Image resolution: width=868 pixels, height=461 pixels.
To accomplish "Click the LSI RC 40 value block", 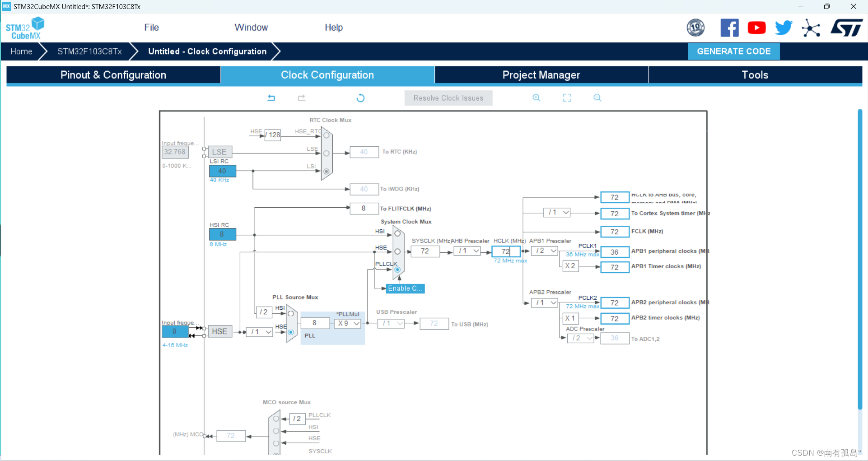I will pyautogui.click(x=222, y=171).
